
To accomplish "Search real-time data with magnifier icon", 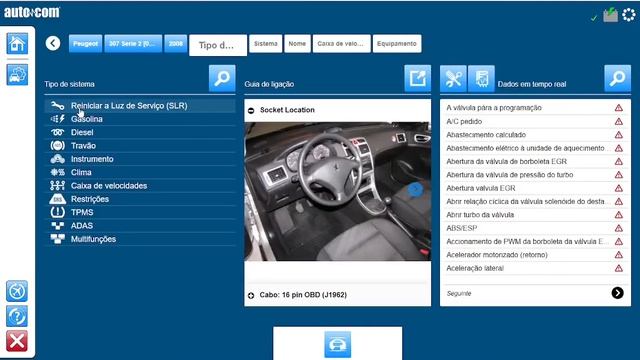I will point(618,78).
